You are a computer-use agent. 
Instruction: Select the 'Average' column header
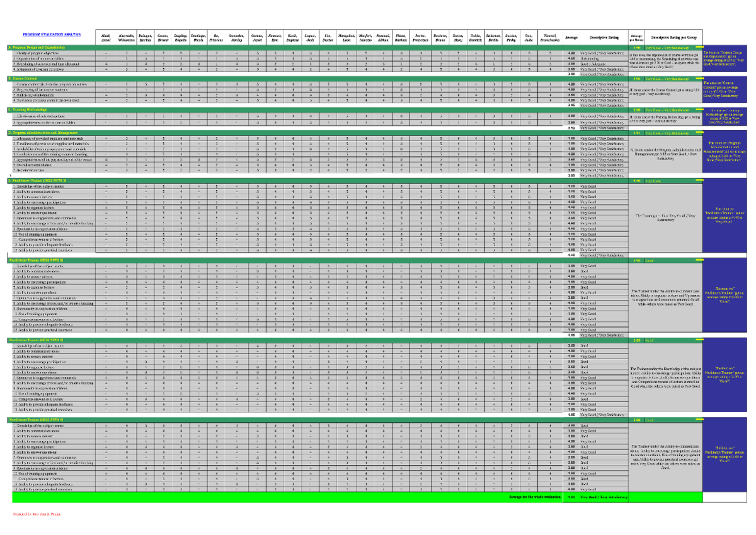pos(571,37)
